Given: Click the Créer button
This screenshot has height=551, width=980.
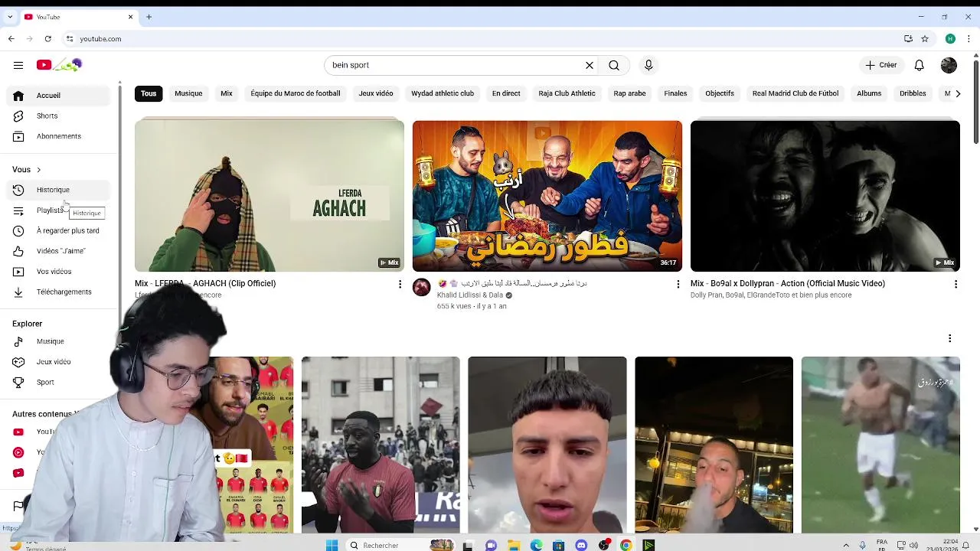Looking at the screenshot, I should tap(880, 65).
